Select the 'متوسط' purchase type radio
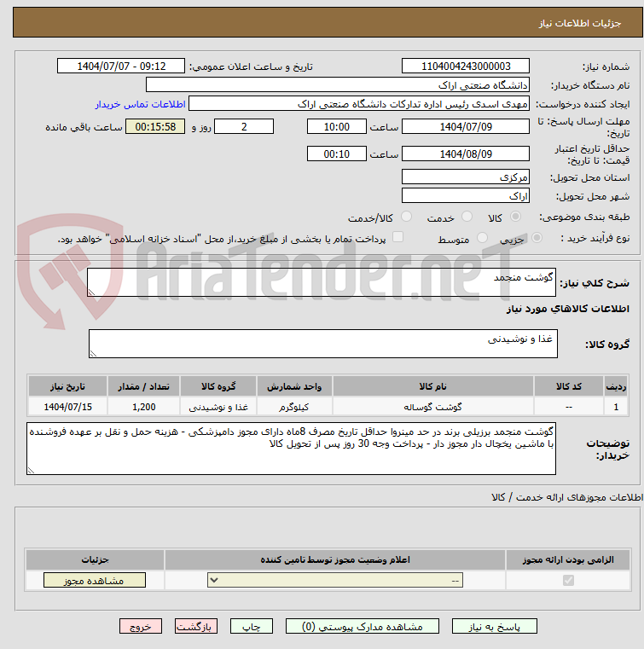 (x=482, y=238)
